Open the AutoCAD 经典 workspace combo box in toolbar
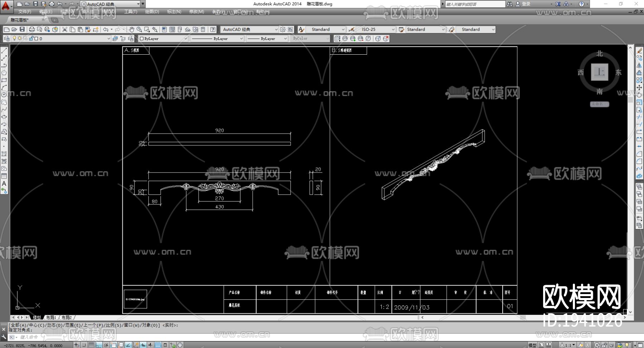The height and width of the screenshot is (348, 644). [249, 29]
